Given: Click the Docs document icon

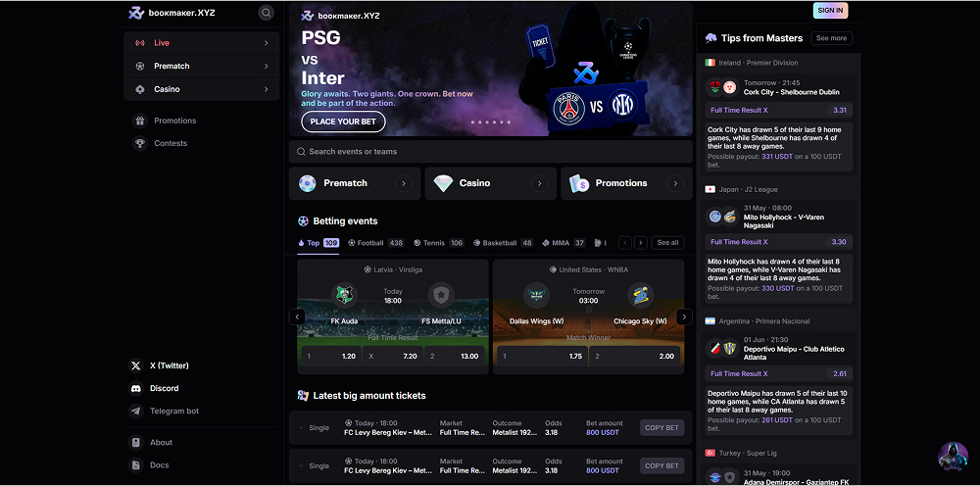Looking at the screenshot, I should (x=135, y=464).
